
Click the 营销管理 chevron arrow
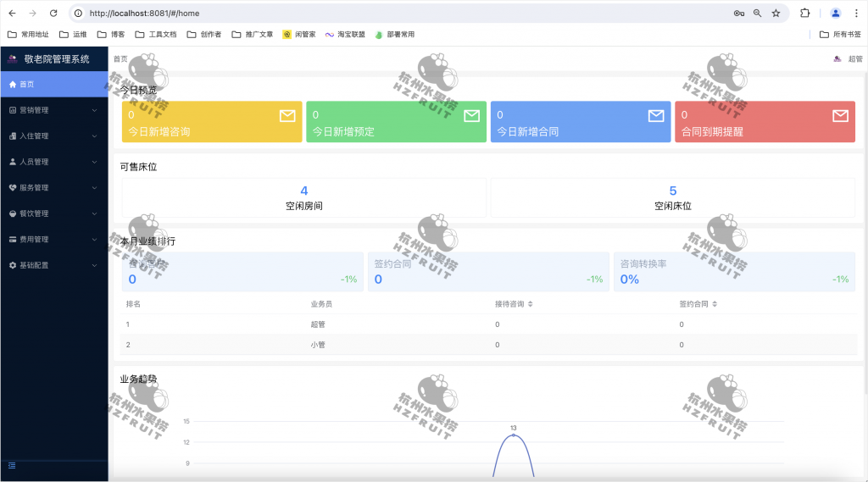94,110
